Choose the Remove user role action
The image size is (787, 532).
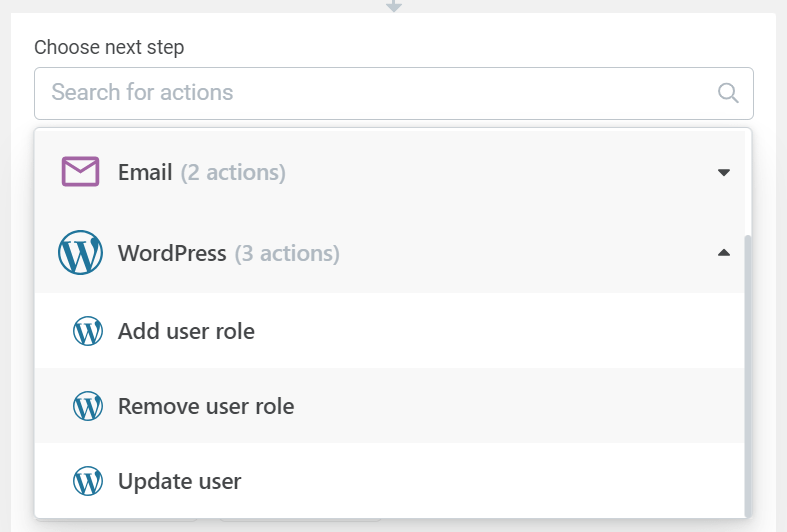click(206, 407)
